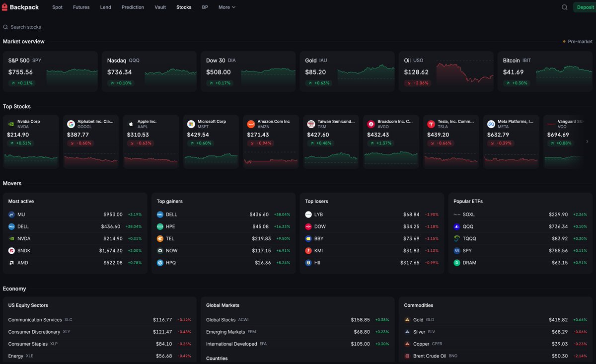Click the Broadcom logo icon
Screen dimensions: 596x364
(371, 124)
